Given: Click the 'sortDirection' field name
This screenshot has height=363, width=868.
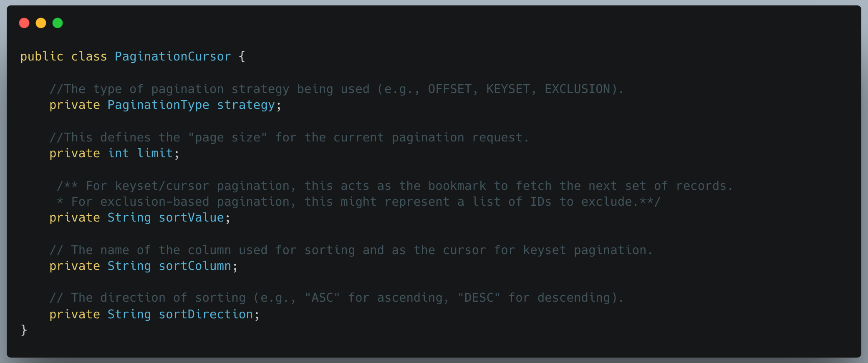Looking at the screenshot, I should (x=206, y=314).
